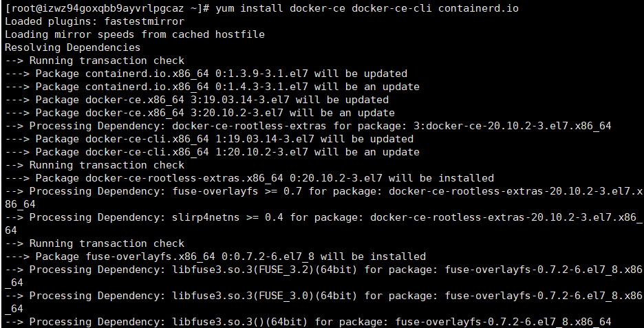
Task: Click fuse-overlayfs 0.7.2-6.el7_8 'will be installed' line
Action: point(215,256)
